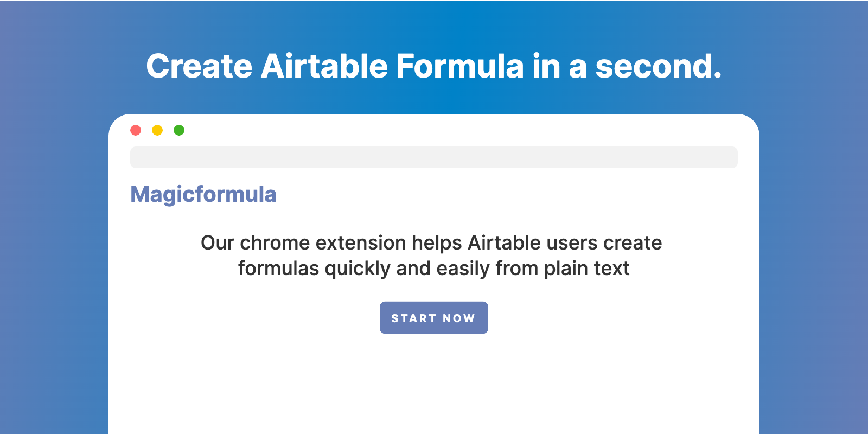
Task: Click "second." at the headline's end
Action: click(659, 66)
